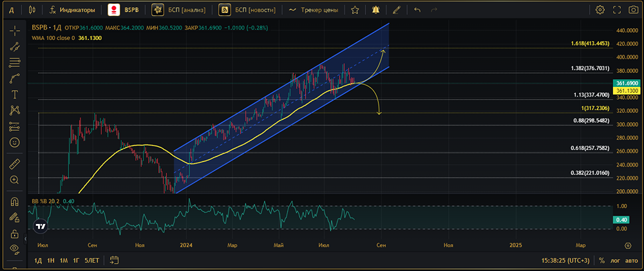Hide all drawings with eye icon
This screenshot has height=271, width=644.
point(15,248)
